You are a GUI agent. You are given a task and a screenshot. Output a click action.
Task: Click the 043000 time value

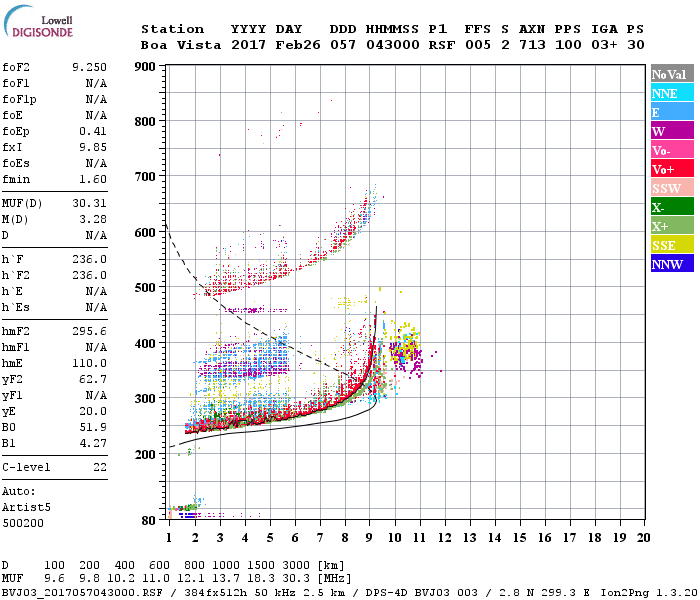pos(393,45)
